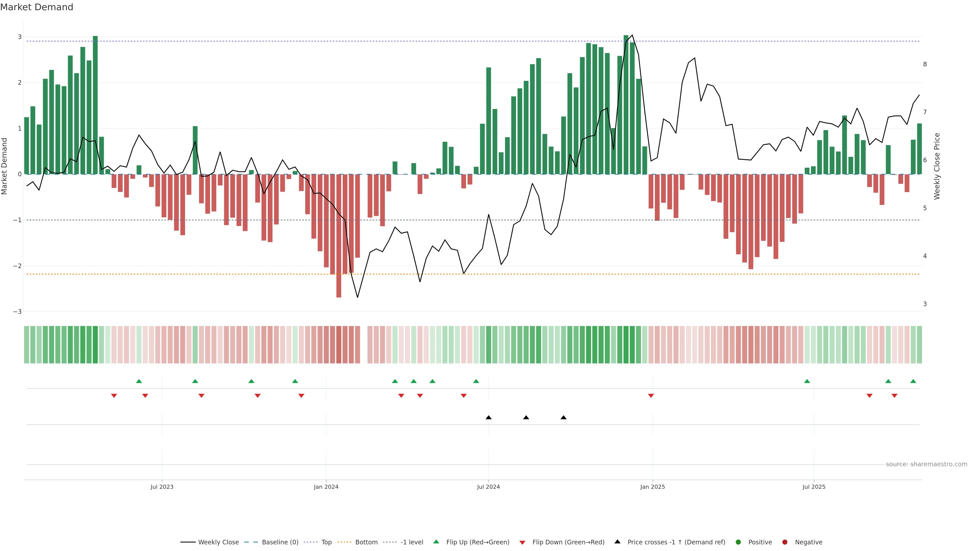Click the Market Demand chart title
The width and height of the screenshot is (980, 551).
point(36,7)
